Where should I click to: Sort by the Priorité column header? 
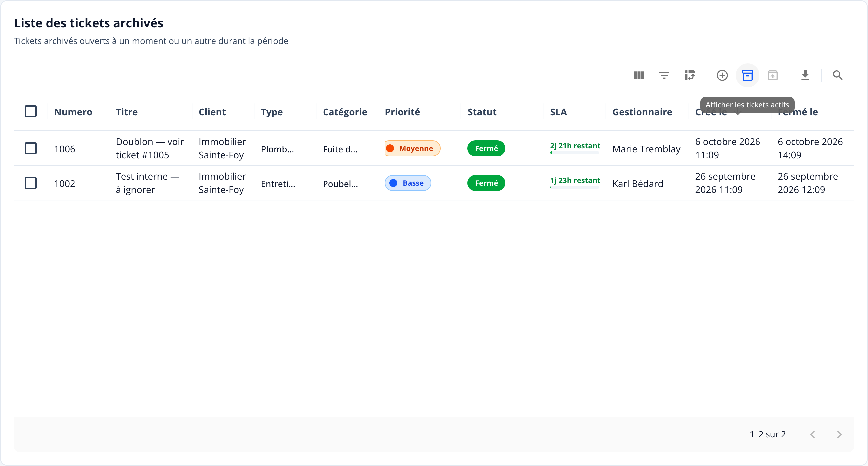(x=402, y=112)
